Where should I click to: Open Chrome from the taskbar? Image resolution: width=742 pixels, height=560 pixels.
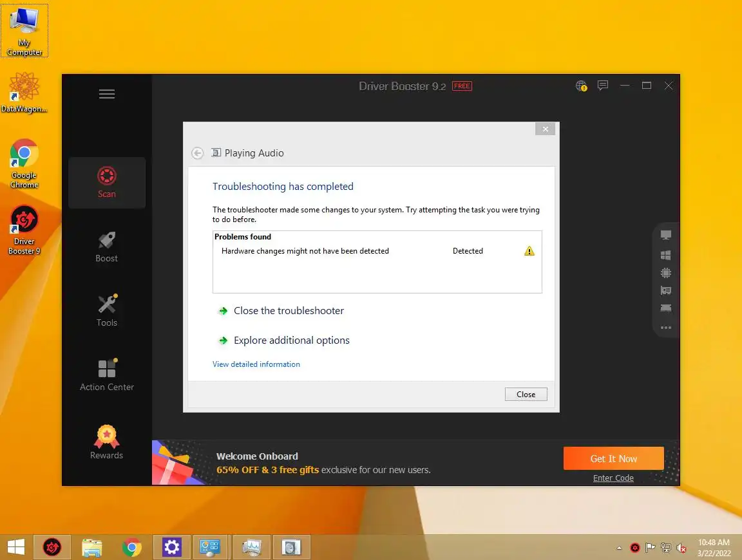click(x=131, y=547)
